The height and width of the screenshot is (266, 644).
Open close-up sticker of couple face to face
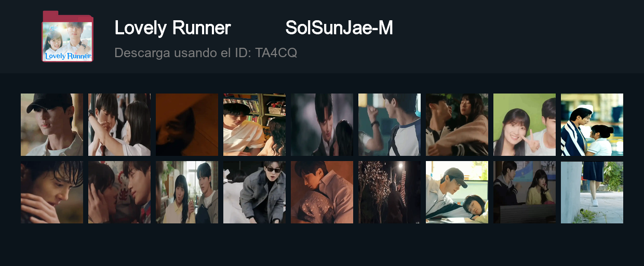(119, 192)
